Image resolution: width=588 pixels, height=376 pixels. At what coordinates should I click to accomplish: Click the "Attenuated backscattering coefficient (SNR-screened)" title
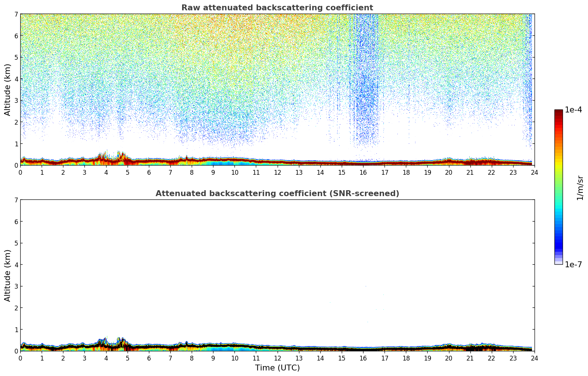click(x=277, y=194)
